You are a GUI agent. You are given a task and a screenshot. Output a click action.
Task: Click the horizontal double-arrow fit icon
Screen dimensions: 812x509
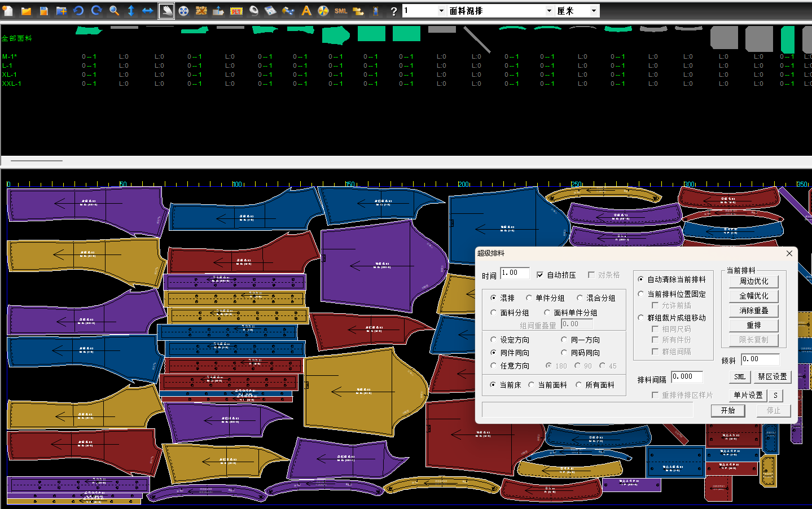click(148, 11)
